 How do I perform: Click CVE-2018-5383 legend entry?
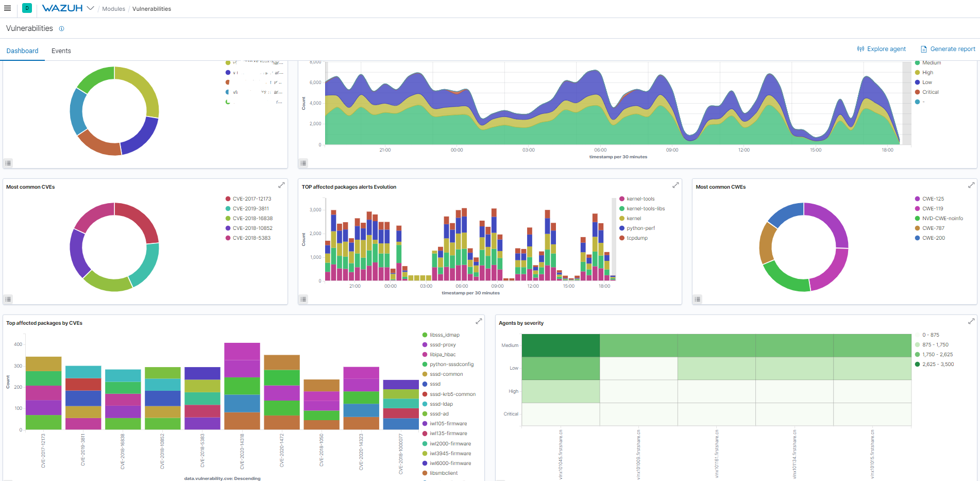tap(248, 238)
